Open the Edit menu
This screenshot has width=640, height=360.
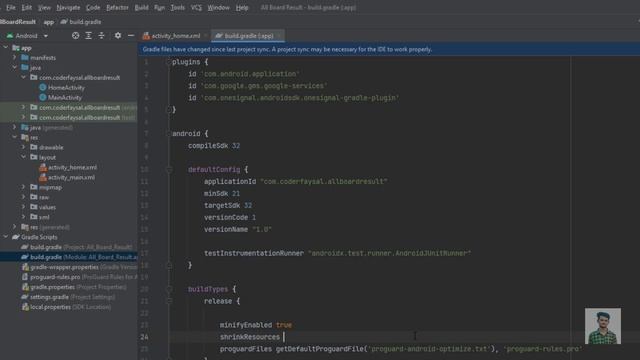pos(27,8)
